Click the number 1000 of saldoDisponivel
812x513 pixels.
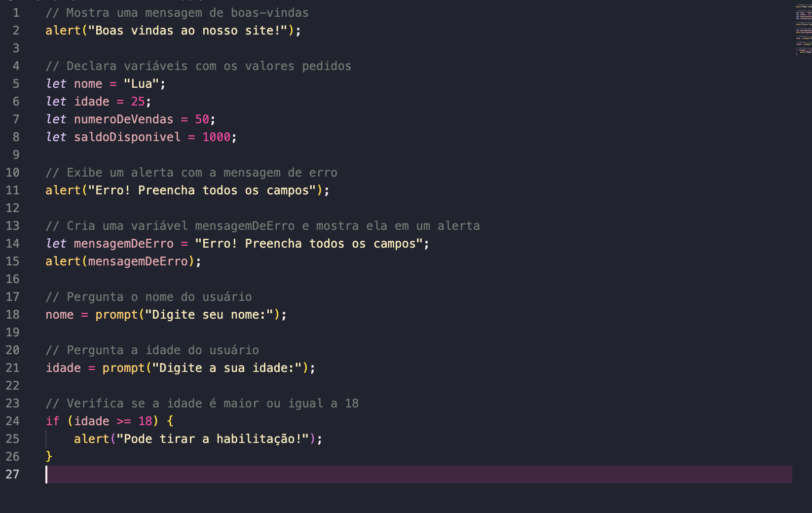216,137
